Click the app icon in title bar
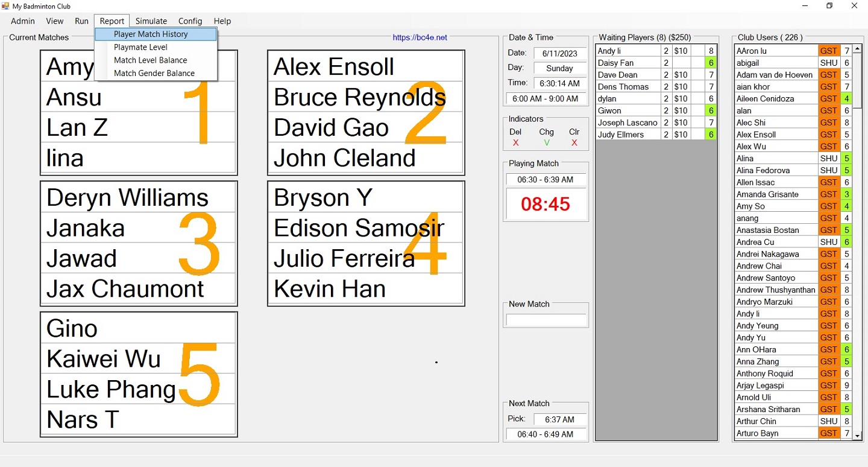Image resolution: width=868 pixels, height=467 pixels. click(x=5, y=6)
